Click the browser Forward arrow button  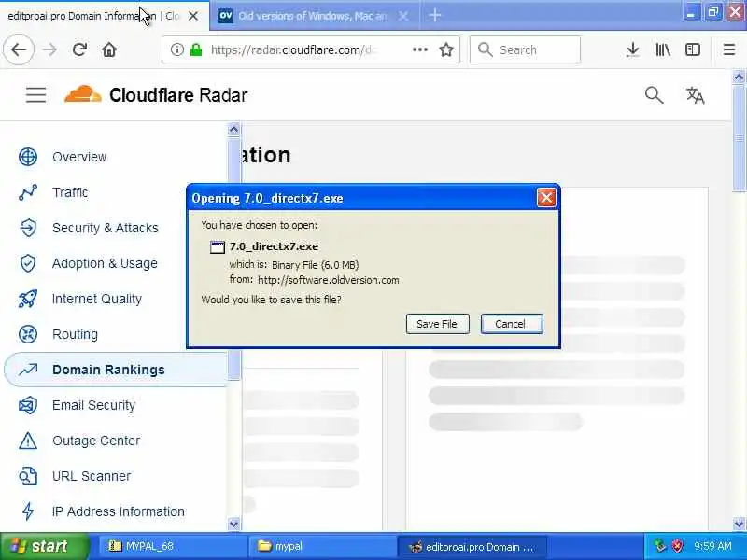(x=49, y=49)
